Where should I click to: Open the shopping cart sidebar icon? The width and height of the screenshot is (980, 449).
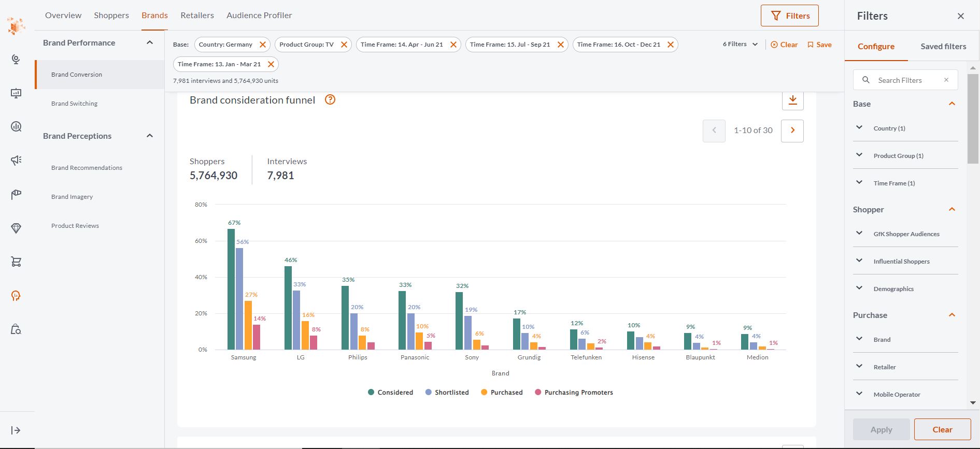coord(16,262)
